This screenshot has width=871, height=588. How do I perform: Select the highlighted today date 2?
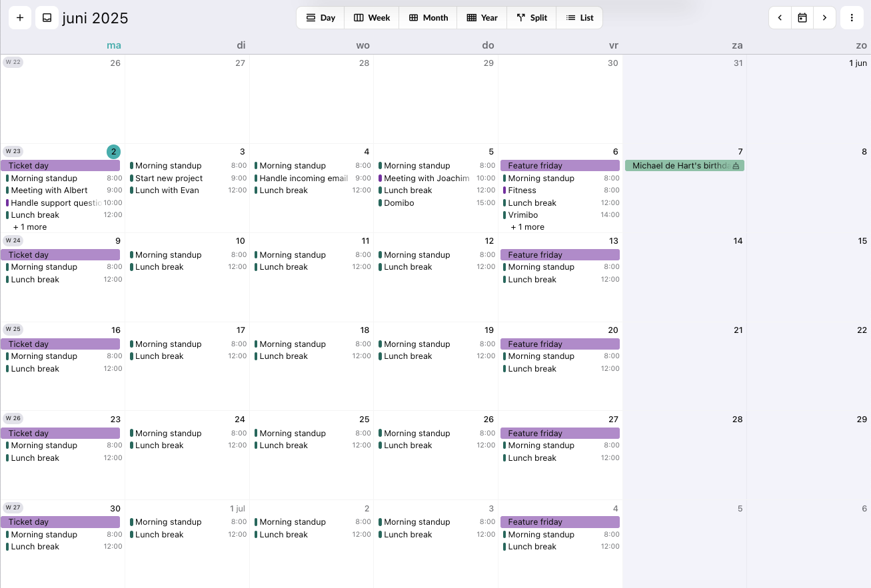[x=113, y=152]
